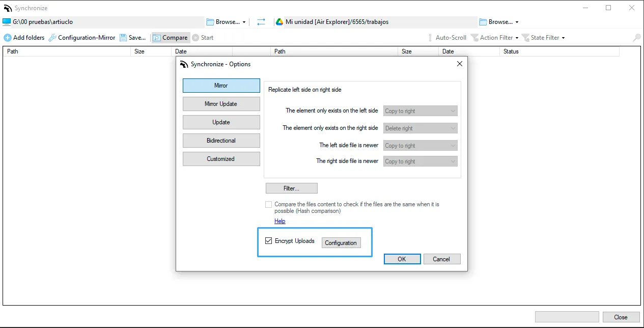Toggle Auto-Scroll in toolbar
644x328 pixels.
(x=446, y=38)
